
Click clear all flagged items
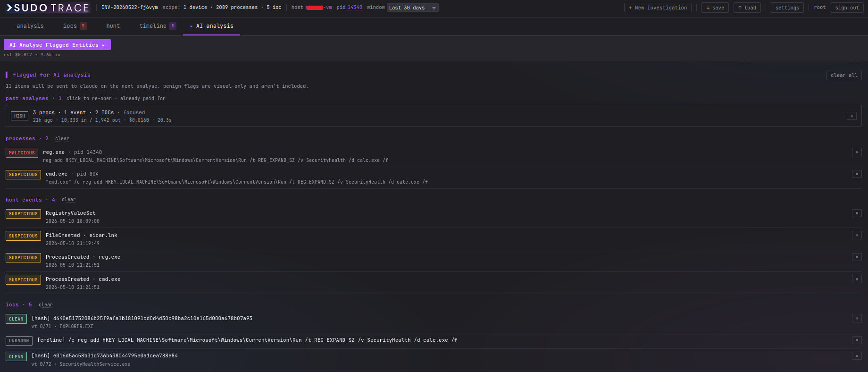(x=844, y=75)
